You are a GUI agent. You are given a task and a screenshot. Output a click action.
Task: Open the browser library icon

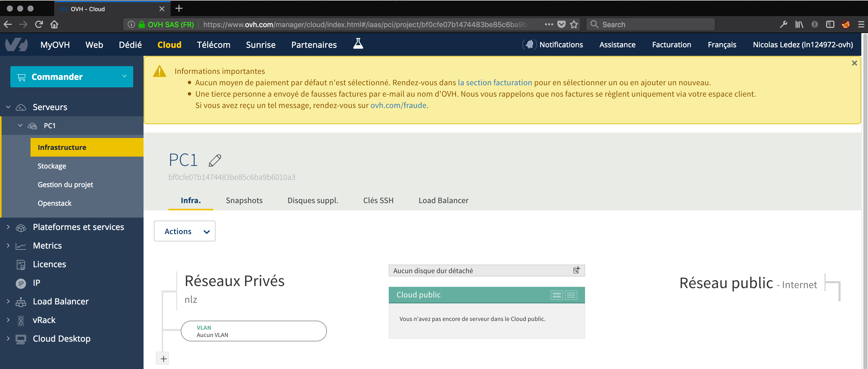coord(799,24)
